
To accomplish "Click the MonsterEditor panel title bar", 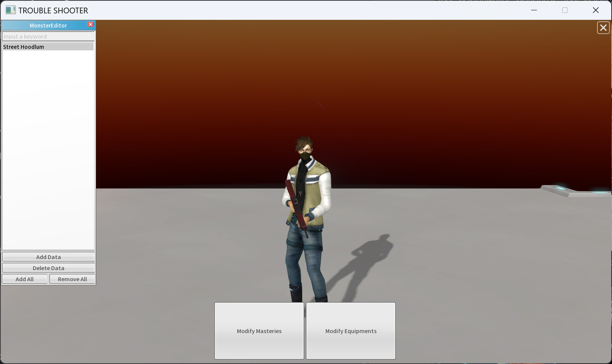I will coord(48,26).
